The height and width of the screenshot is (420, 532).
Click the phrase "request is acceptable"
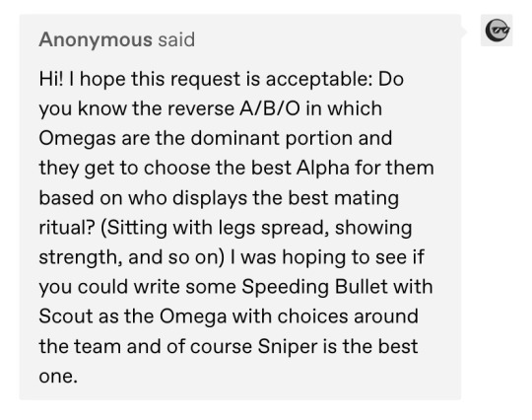point(270,80)
